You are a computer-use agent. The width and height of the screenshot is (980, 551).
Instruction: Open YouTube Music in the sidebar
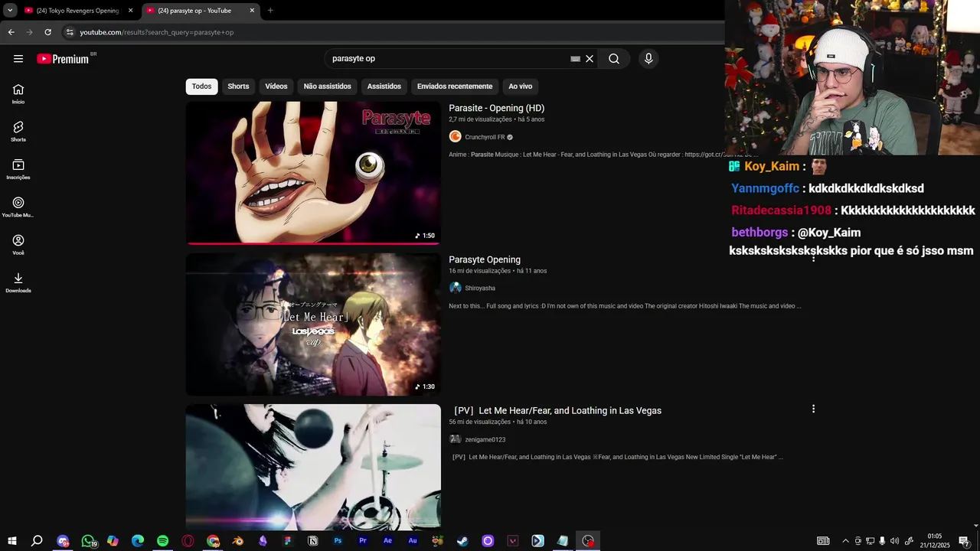click(18, 207)
